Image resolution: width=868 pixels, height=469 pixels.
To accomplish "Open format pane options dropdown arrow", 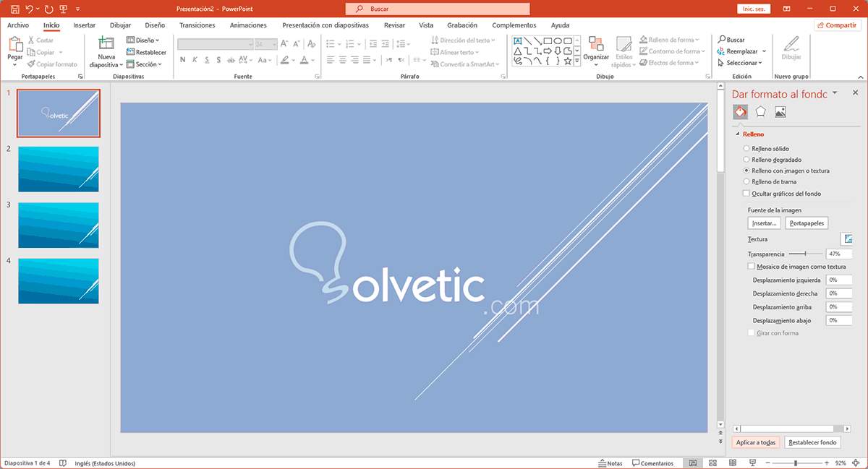I will pyautogui.click(x=835, y=92).
